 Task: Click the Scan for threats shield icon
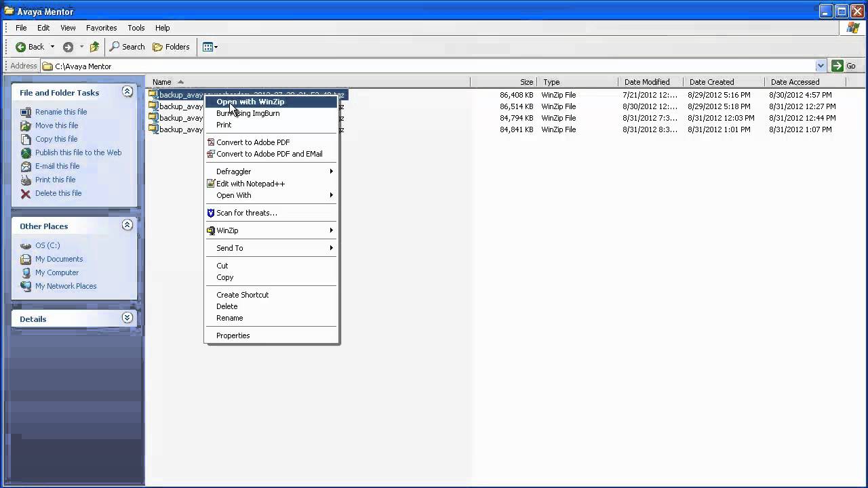211,213
